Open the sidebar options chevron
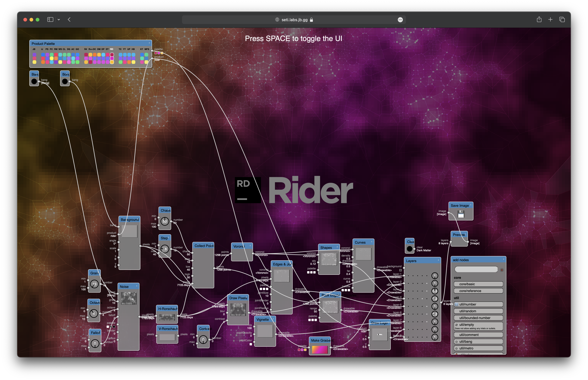Viewport: 588px width, 380px height. 59,20
